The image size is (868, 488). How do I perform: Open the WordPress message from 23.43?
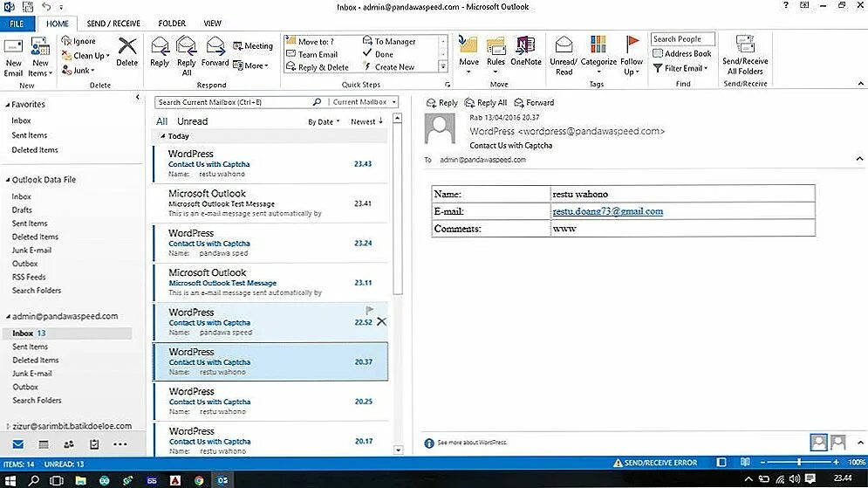pyautogui.click(x=270, y=163)
